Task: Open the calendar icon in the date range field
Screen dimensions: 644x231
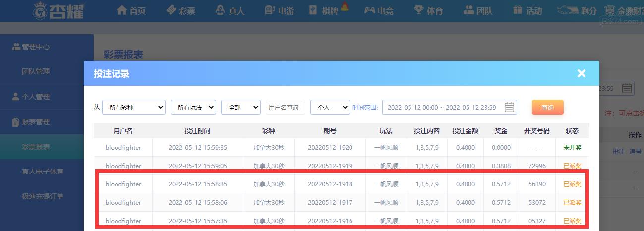Action: (x=509, y=107)
